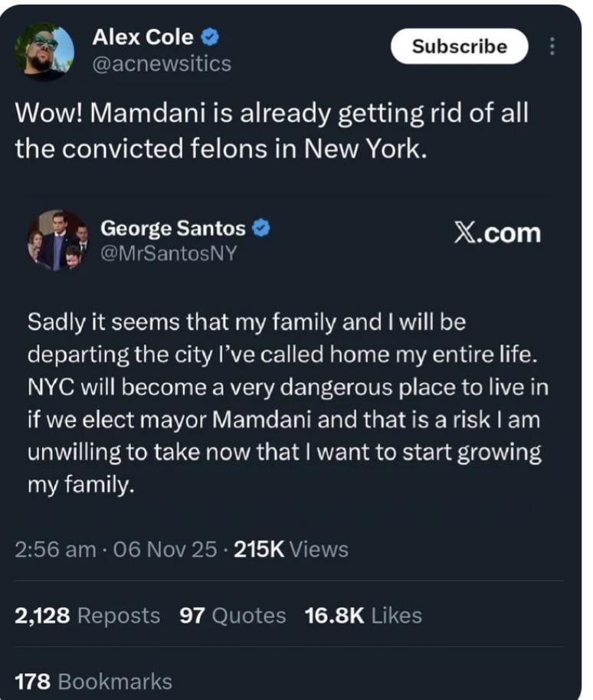Click the X.com logo

(496, 233)
